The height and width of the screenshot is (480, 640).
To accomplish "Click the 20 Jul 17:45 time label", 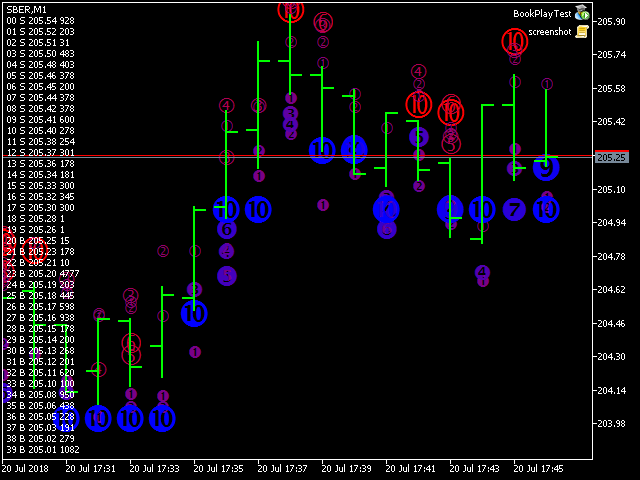I will tap(539, 469).
